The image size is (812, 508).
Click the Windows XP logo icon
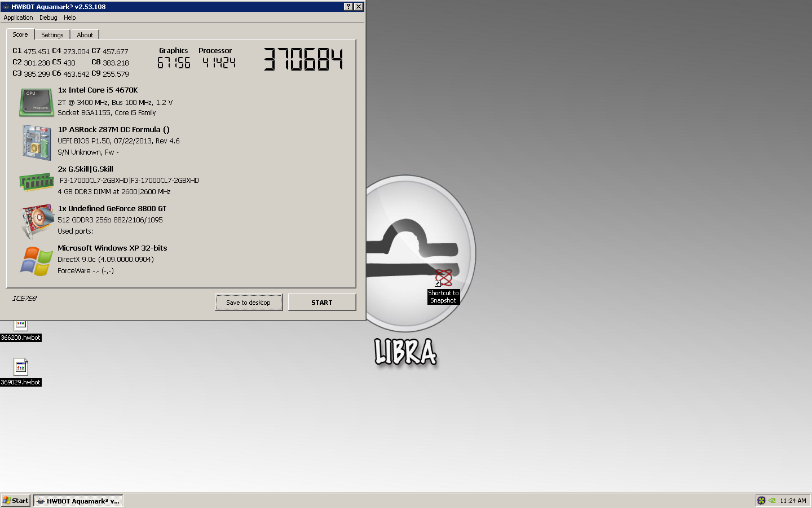coord(37,261)
